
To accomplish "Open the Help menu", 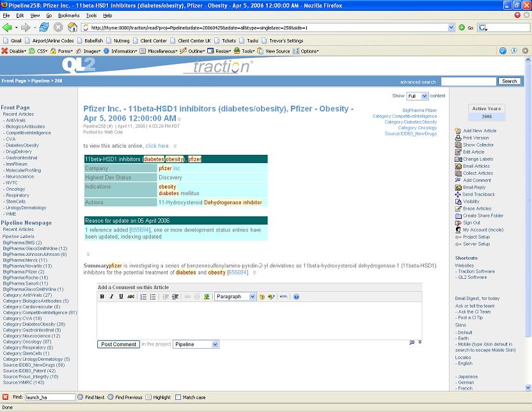I will tap(107, 15).
